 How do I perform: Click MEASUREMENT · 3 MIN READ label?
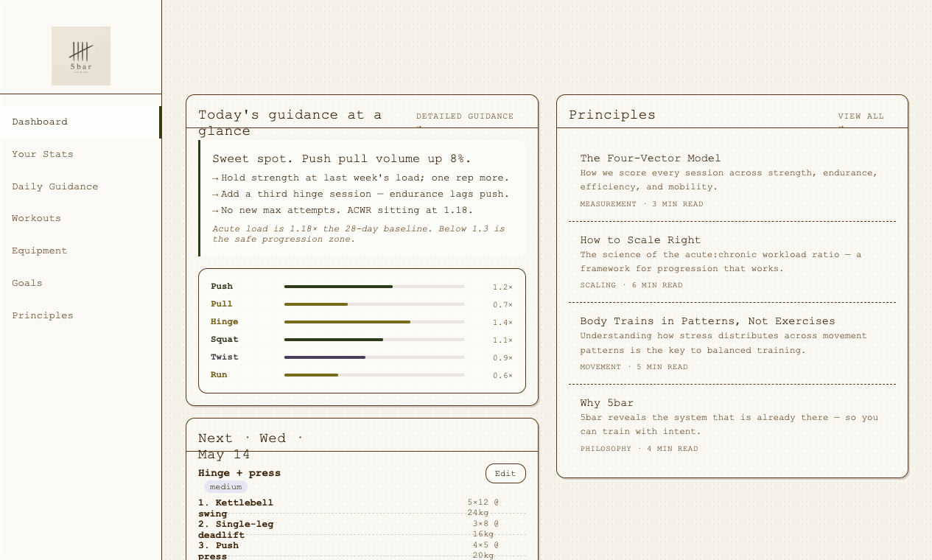641,204
